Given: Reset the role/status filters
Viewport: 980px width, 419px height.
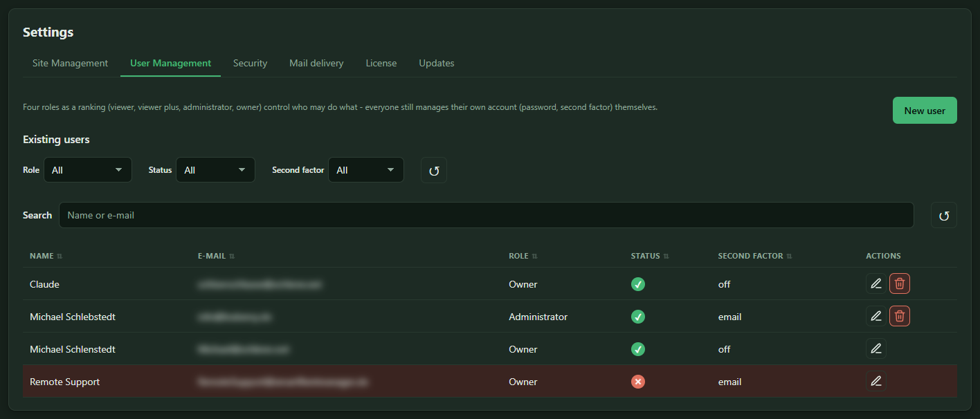Looking at the screenshot, I should 434,170.
